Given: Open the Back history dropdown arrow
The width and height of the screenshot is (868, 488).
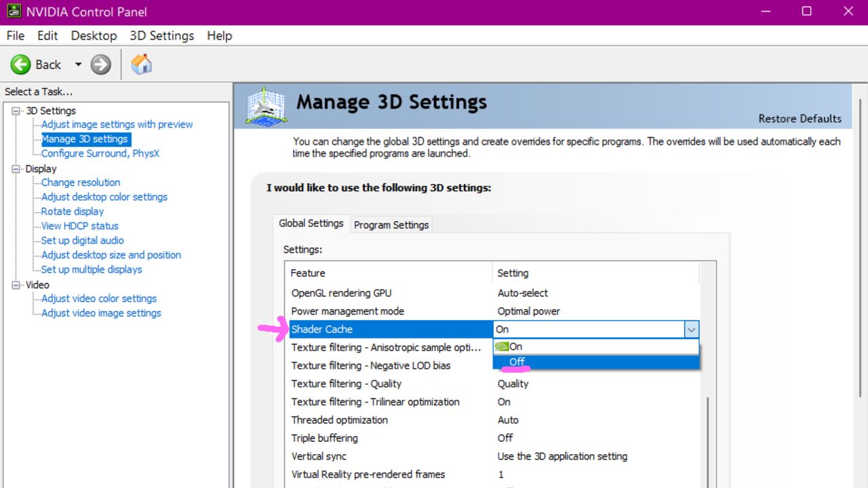Looking at the screenshot, I should [78, 64].
